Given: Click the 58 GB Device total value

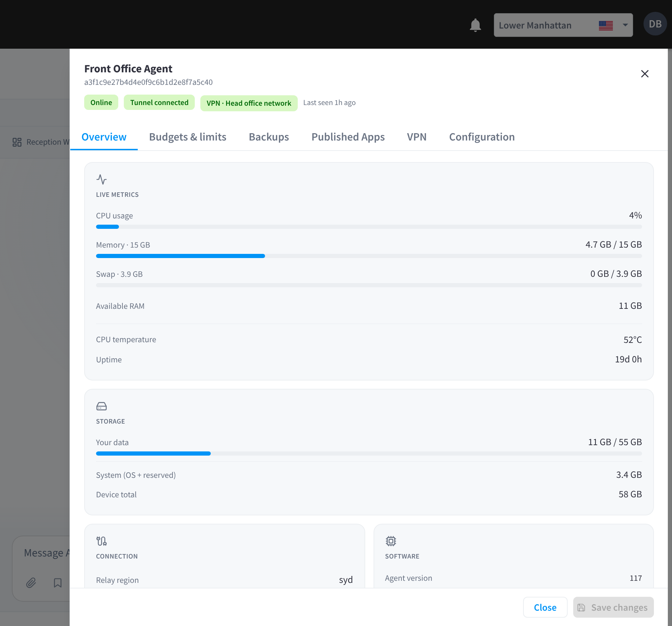Looking at the screenshot, I should click(630, 494).
